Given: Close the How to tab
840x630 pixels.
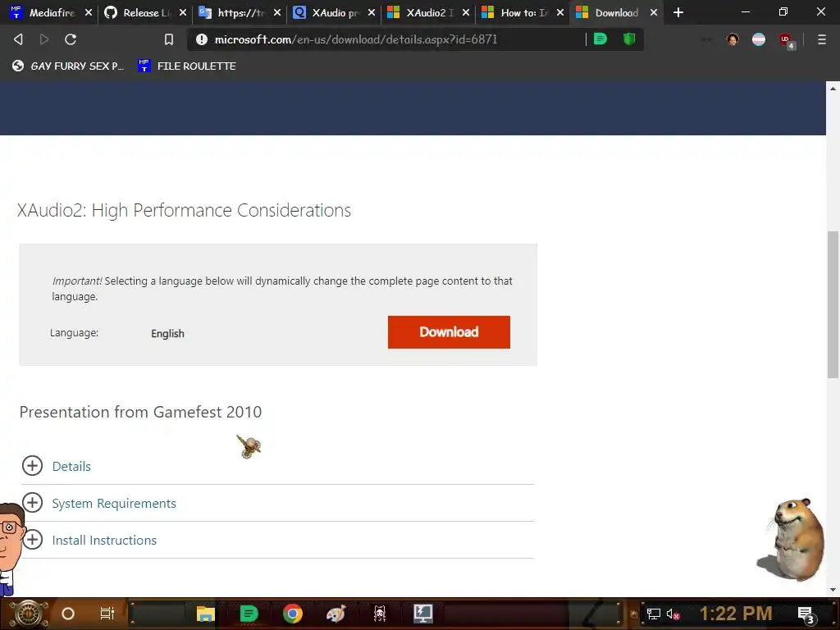Looking at the screenshot, I should [559, 12].
